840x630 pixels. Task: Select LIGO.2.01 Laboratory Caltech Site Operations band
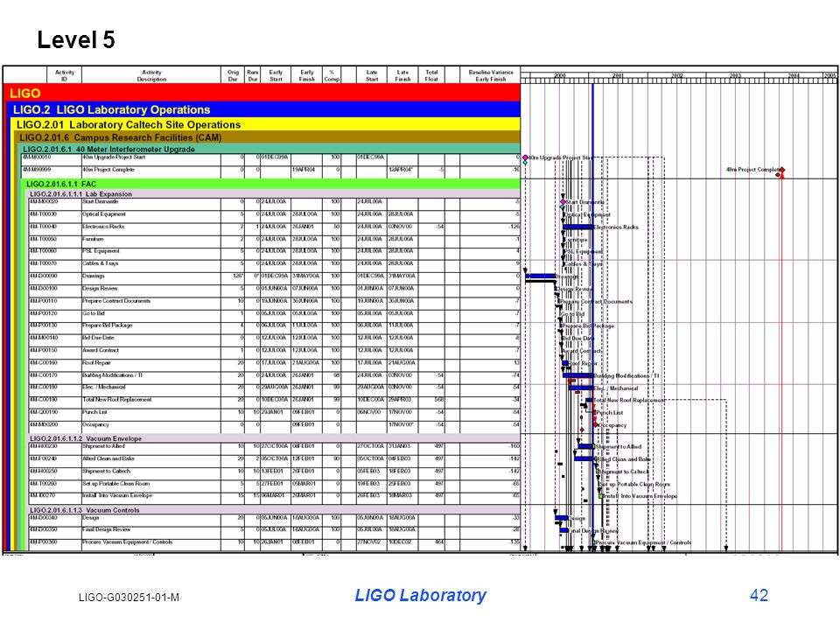pos(266,124)
